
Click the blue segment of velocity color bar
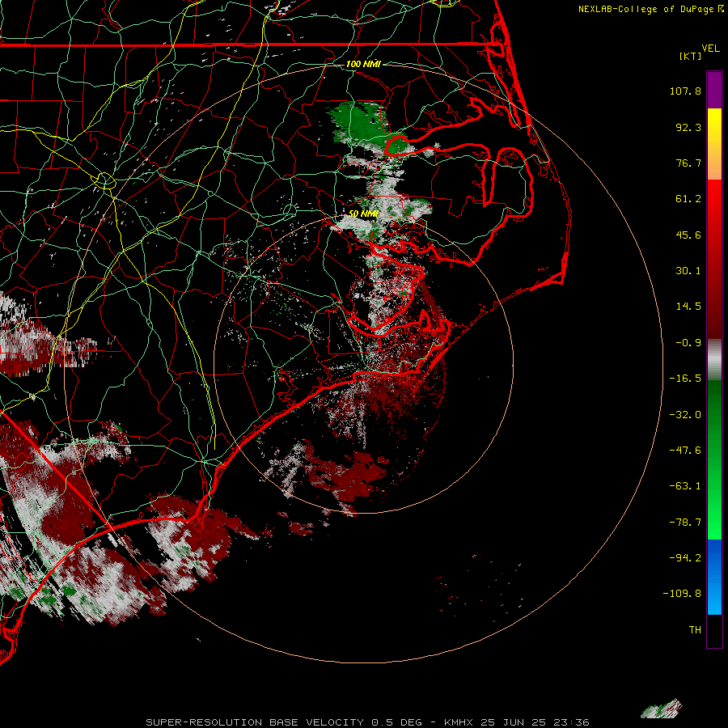714,577
